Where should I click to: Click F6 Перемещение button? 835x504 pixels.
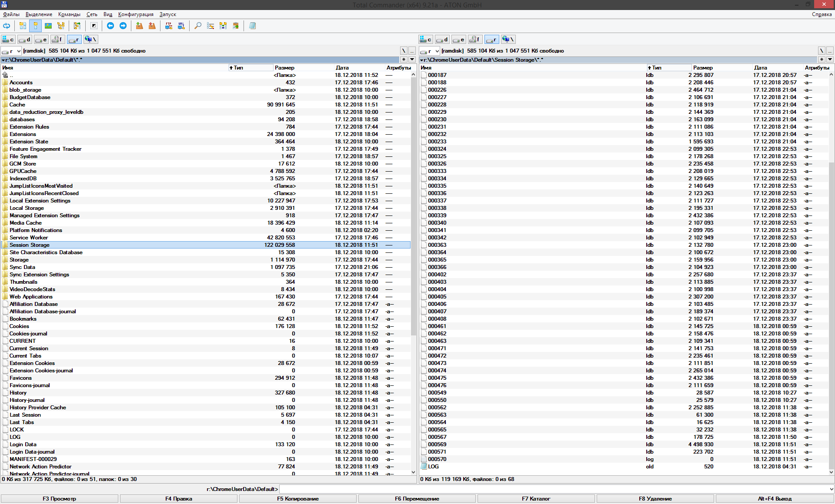(417, 499)
